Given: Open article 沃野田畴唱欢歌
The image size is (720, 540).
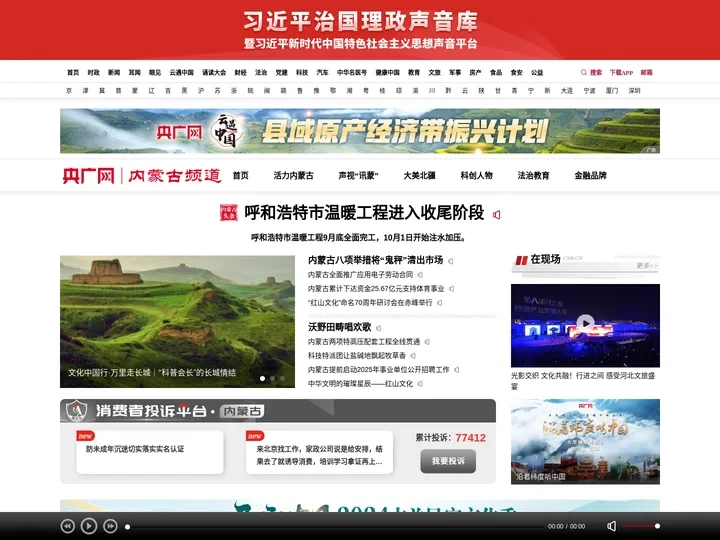Looking at the screenshot, I should pyautogui.click(x=339, y=327).
